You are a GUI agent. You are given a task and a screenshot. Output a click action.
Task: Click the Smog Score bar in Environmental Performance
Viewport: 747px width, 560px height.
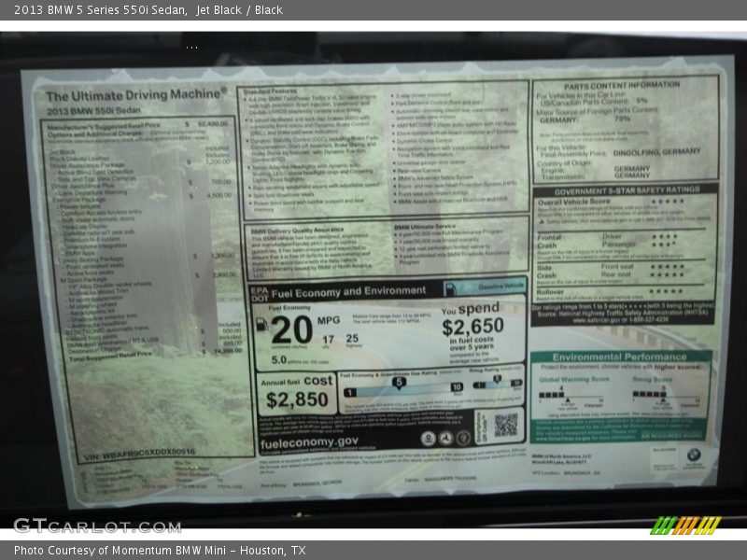point(666,396)
